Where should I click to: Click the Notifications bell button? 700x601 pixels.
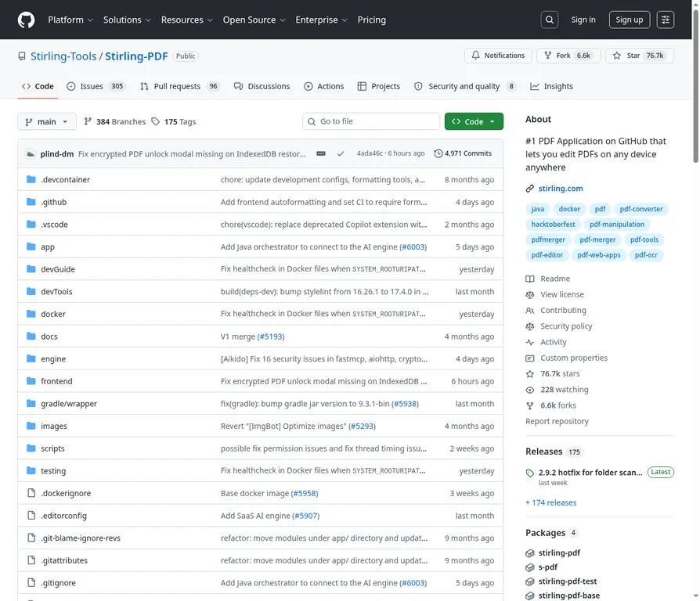pos(498,56)
